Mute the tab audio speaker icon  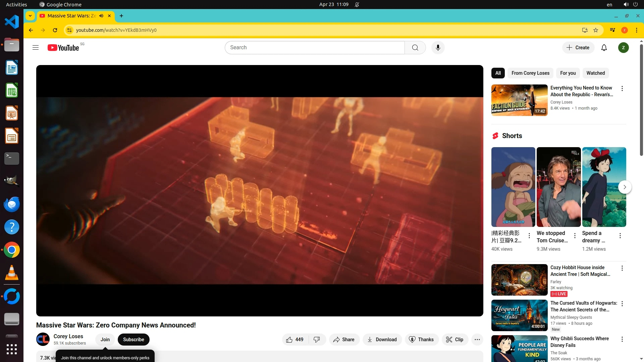[x=101, y=16]
